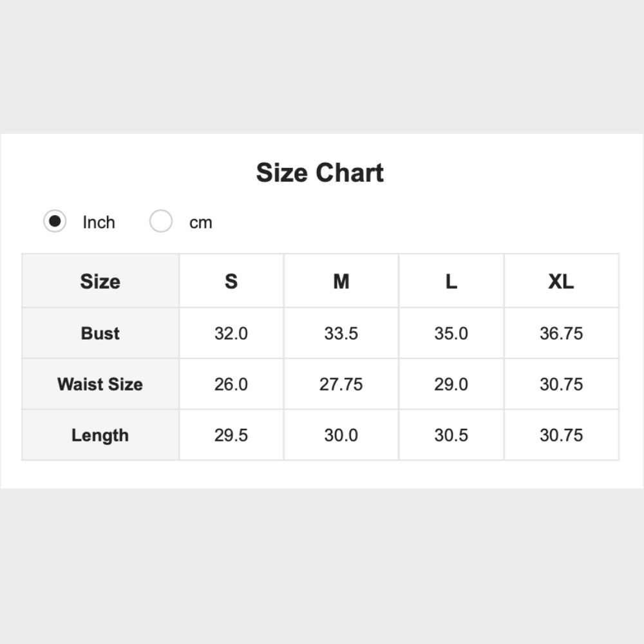Select the Inch radio button

click(x=55, y=222)
